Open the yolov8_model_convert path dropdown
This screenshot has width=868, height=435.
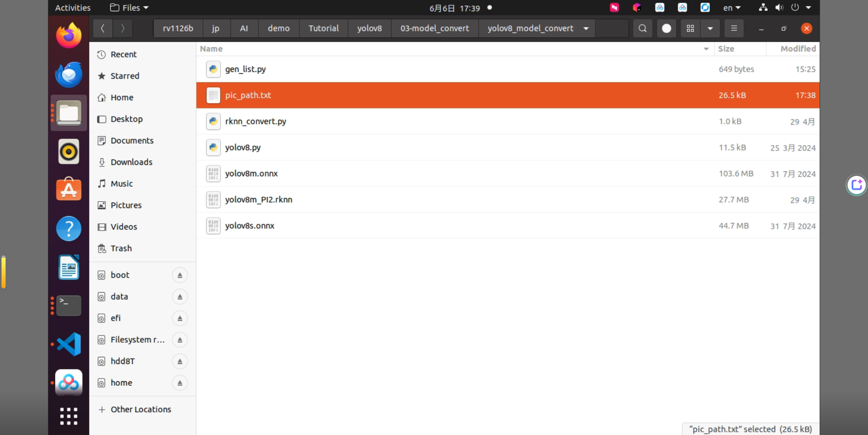(586, 28)
